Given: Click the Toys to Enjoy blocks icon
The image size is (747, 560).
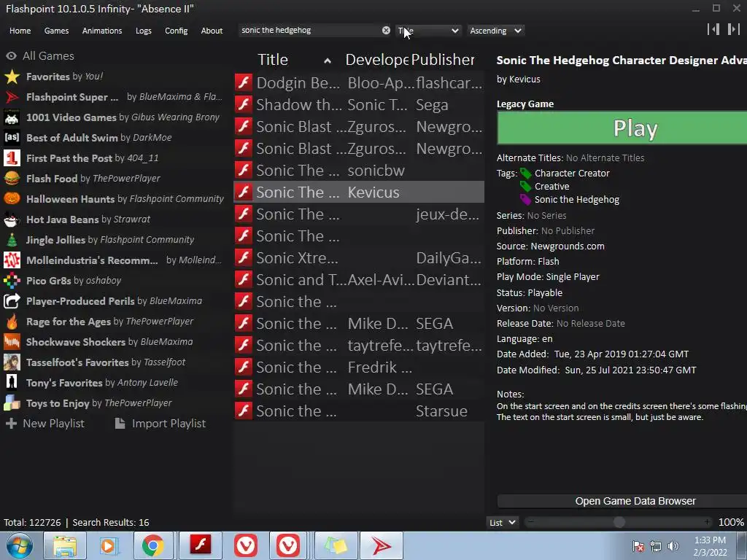Looking at the screenshot, I should click(x=12, y=403).
